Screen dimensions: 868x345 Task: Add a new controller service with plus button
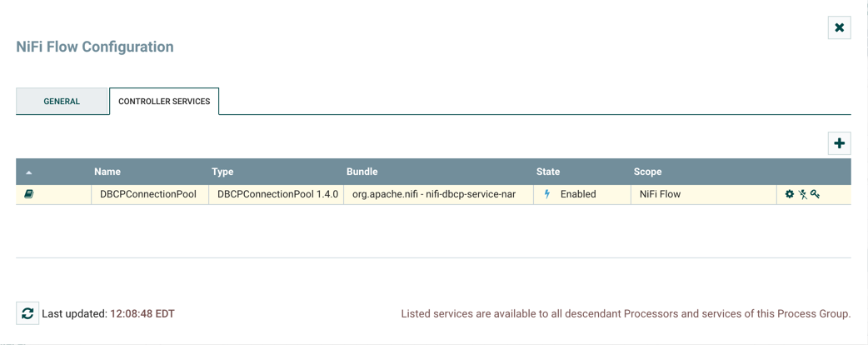point(839,143)
